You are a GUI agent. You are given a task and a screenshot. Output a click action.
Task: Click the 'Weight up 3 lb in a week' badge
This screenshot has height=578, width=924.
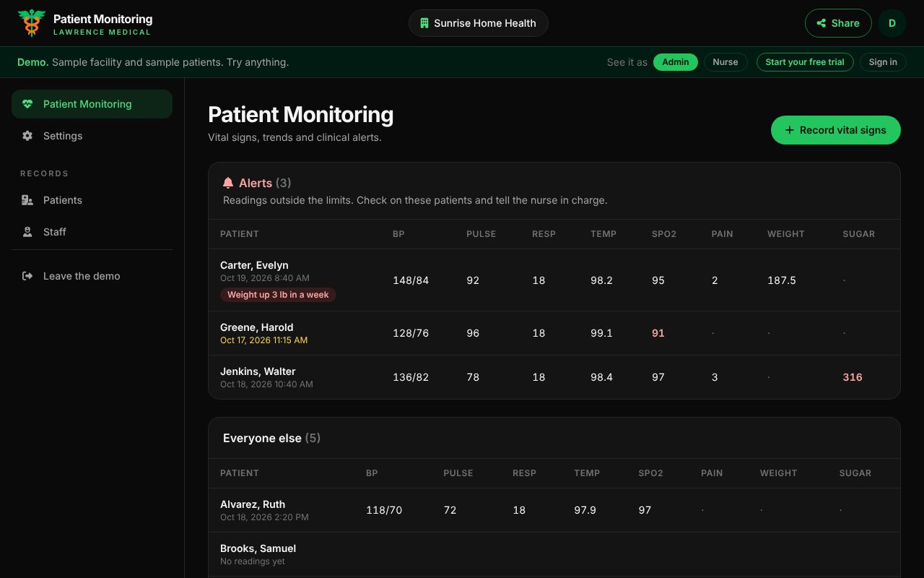[x=278, y=295]
